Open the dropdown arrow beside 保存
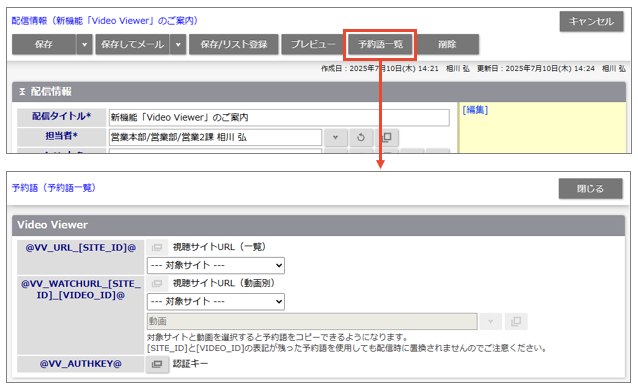 click(x=84, y=44)
